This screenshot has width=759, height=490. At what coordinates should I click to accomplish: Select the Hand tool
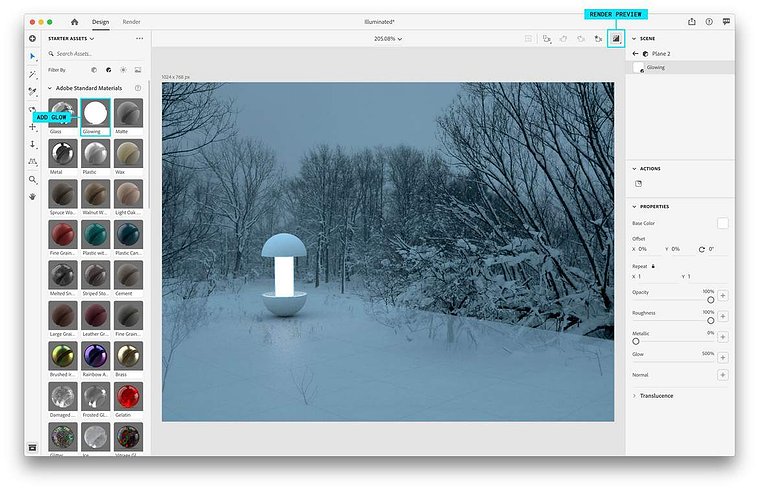coord(32,197)
